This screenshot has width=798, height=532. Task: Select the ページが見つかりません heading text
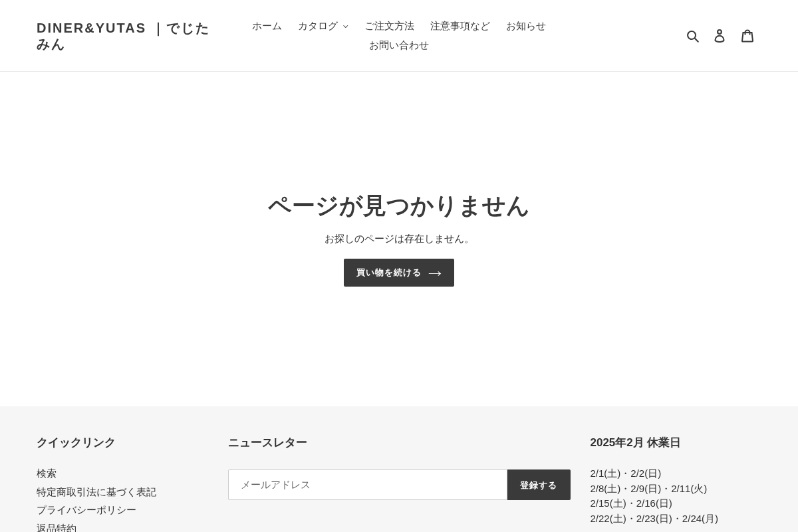point(398,206)
